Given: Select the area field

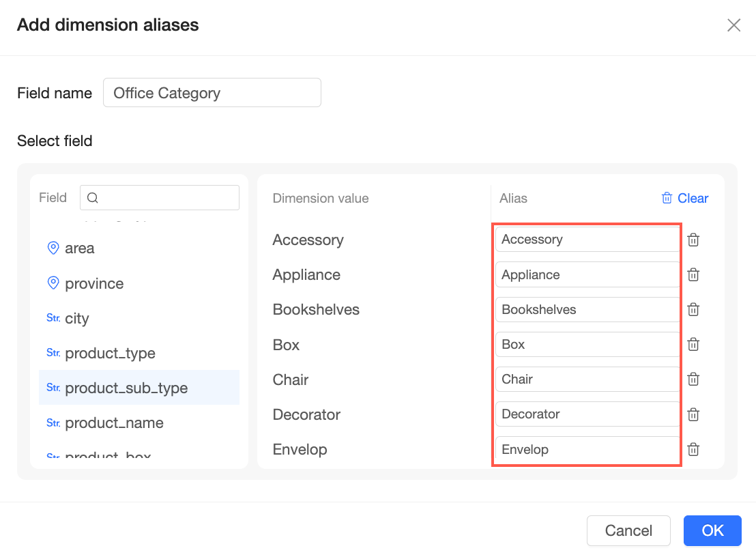Looking at the screenshot, I should (80, 248).
